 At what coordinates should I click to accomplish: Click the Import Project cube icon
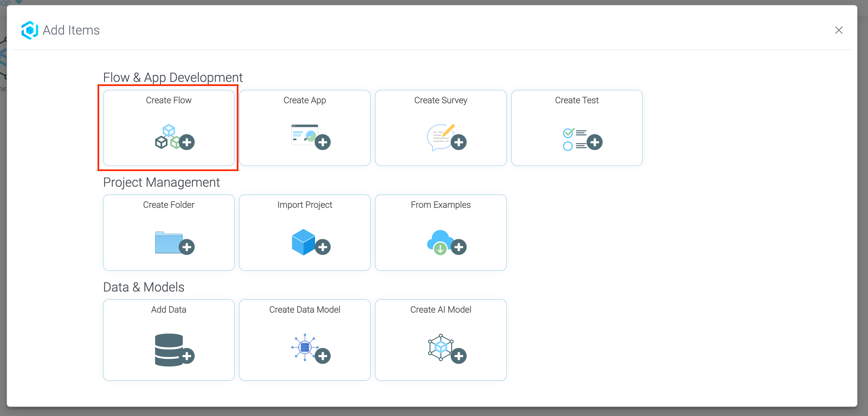pos(303,242)
